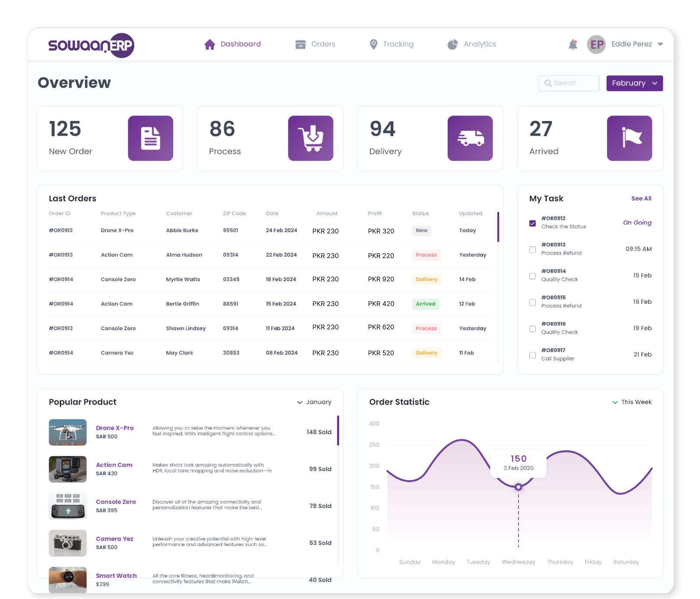
Task: Check task #OR0916 Quality Check
Action: [x=532, y=328]
